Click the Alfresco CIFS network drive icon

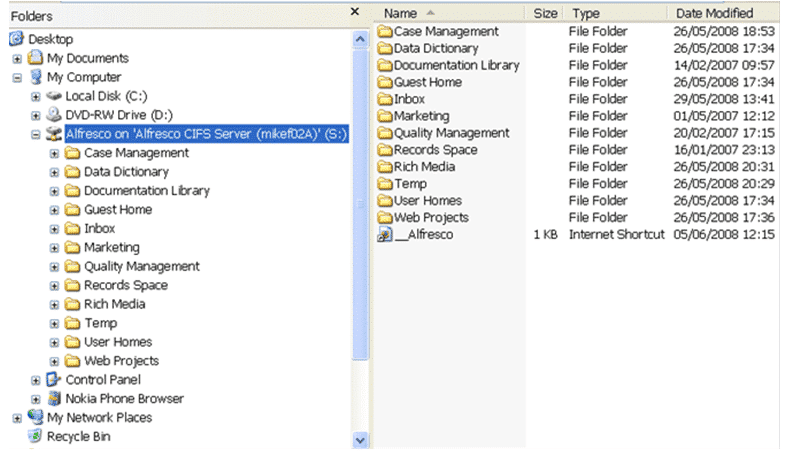pyautogui.click(x=54, y=134)
